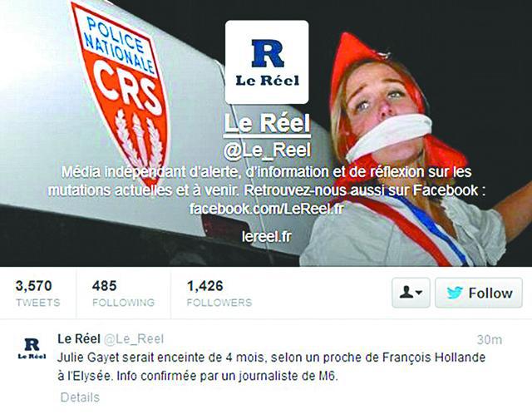This screenshot has height=414, width=532.
Task: Click the Le Réel profile avatar logo
Action: [267, 62]
